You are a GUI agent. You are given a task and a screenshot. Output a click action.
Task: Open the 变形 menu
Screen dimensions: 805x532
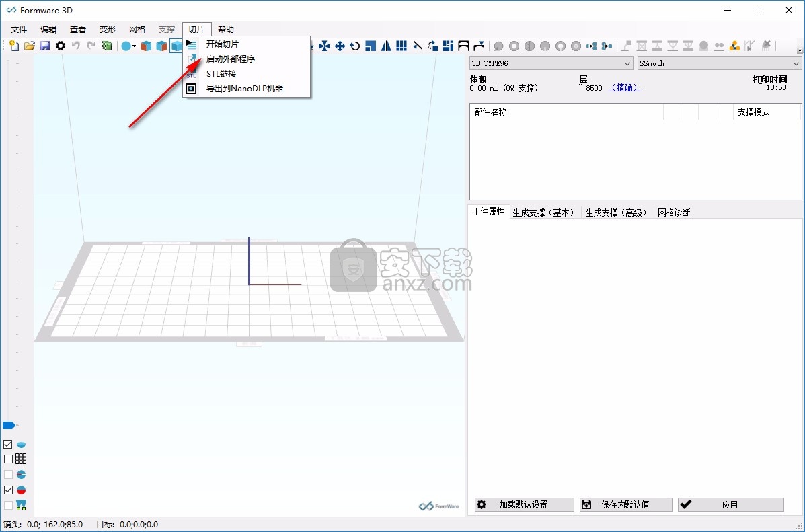pyautogui.click(x=108, y=30)
